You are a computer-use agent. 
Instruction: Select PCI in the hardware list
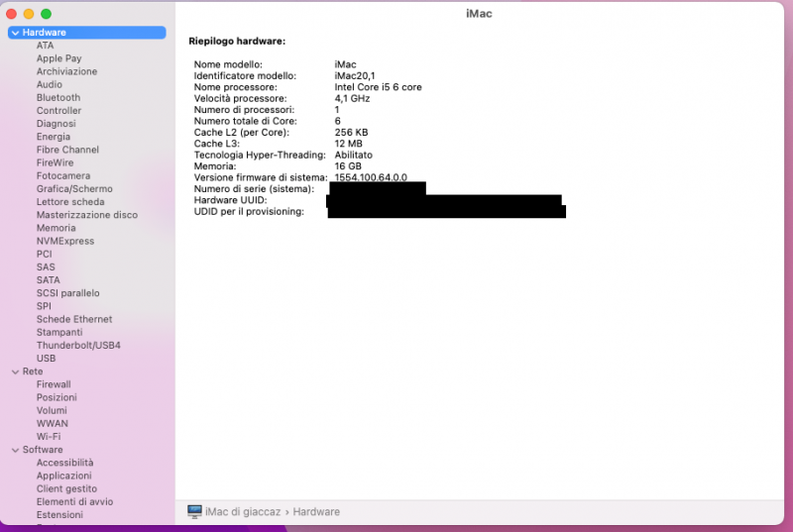44,255
